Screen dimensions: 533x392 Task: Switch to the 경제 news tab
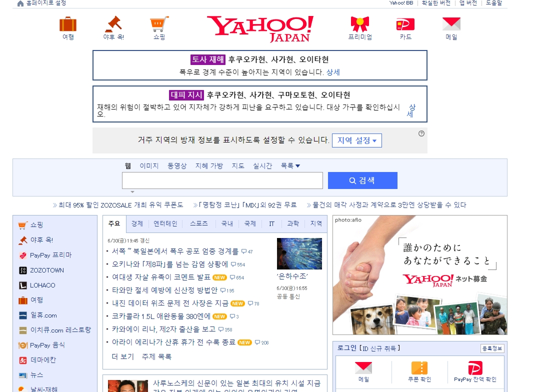click(x=137, y=223)
